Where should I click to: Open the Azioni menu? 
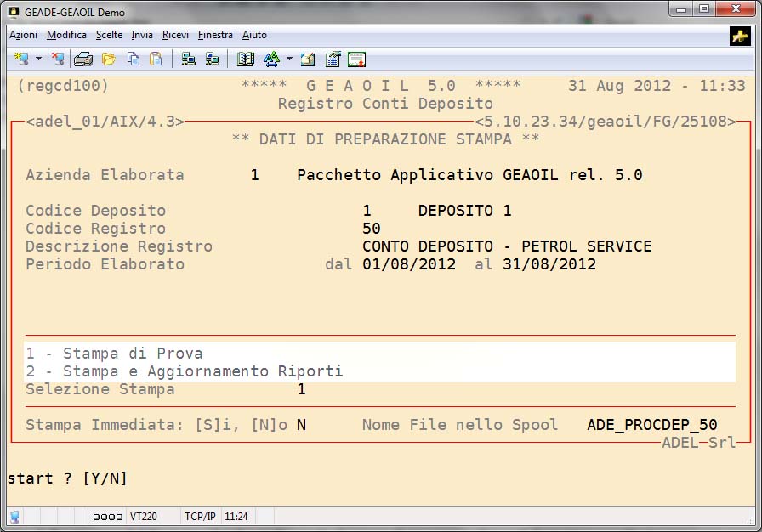[x=23, y=35]
